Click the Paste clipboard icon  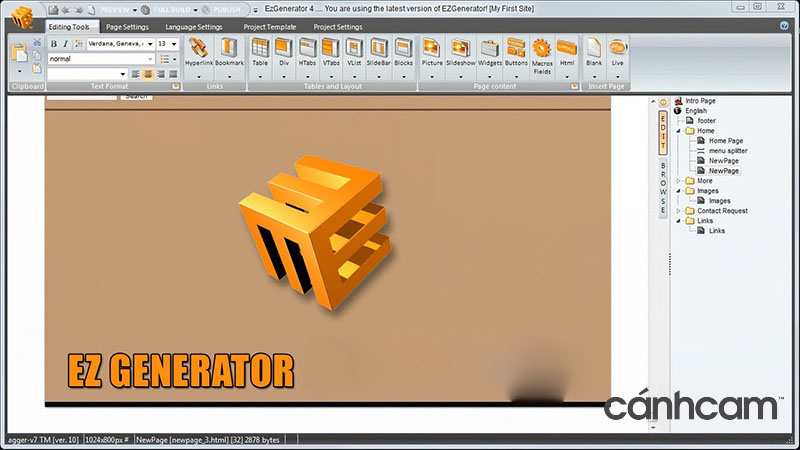pyautogui.click(x=19, y=53)
